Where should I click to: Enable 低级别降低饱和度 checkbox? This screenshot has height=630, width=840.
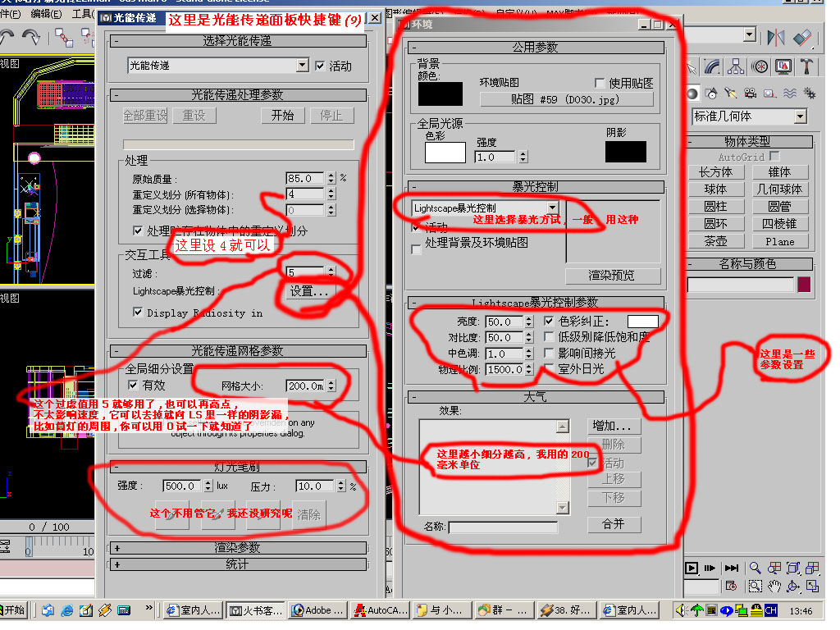(549, 336)
